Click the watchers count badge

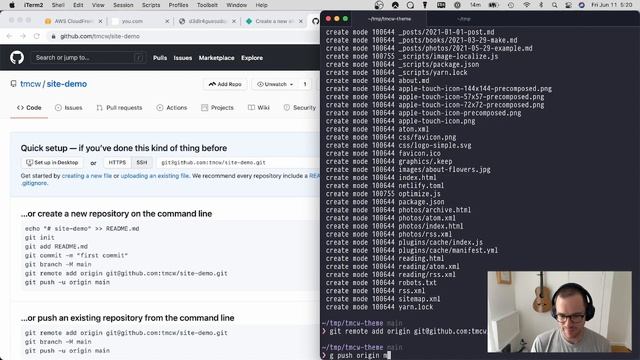coord(305,84)
